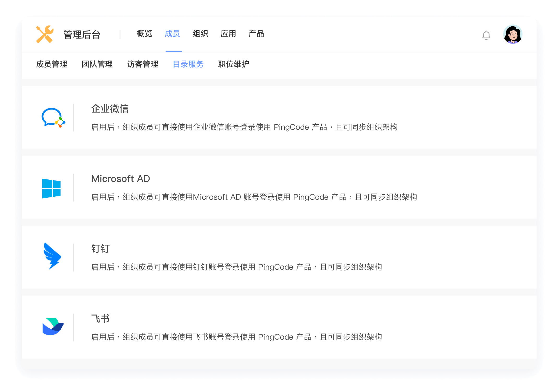This screenshot has width=559, height=392.
Task: Click the DingTalk wing icon
Action: coord(52,257)
